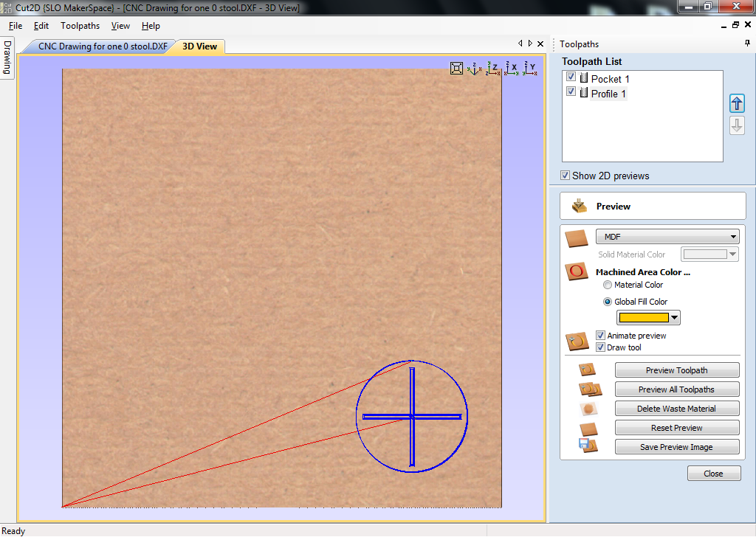Click the Toolpath List heading
The width and height of the screenshot is (756, 537).
[591, 61]
